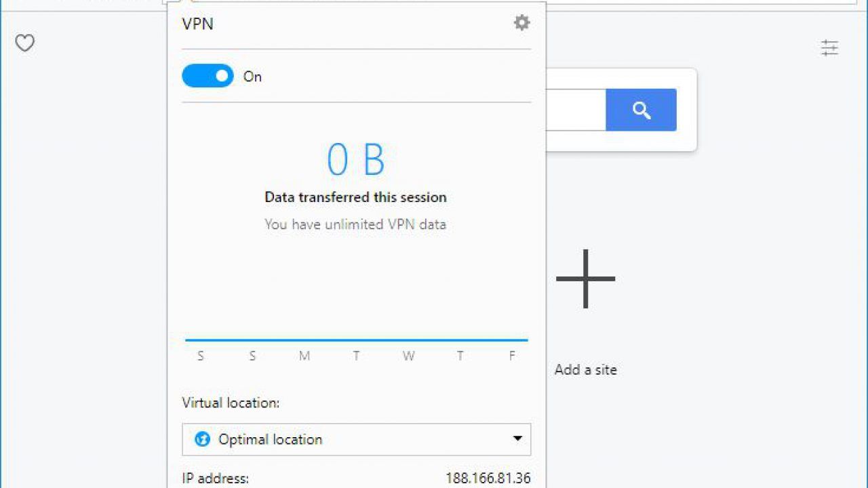Click the IP address 188.166.81.36
The height and width of the screenshot is (488, 868).
[x=488, y=478]
